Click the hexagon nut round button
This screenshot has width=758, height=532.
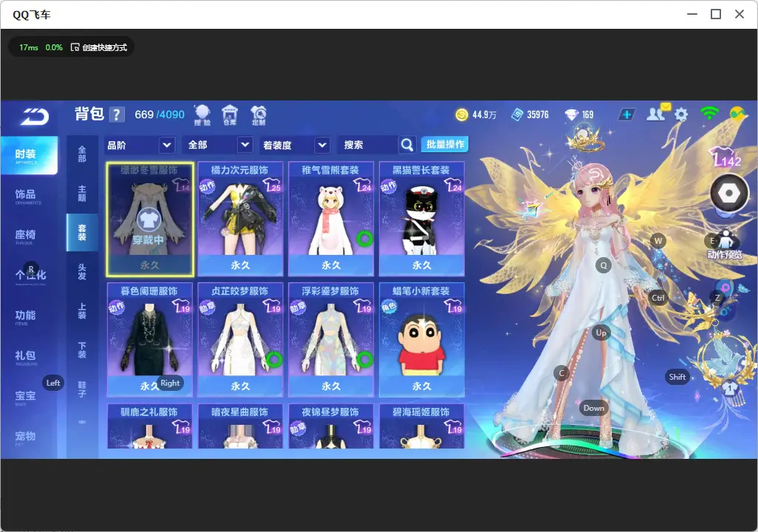(x=729, y=194)
